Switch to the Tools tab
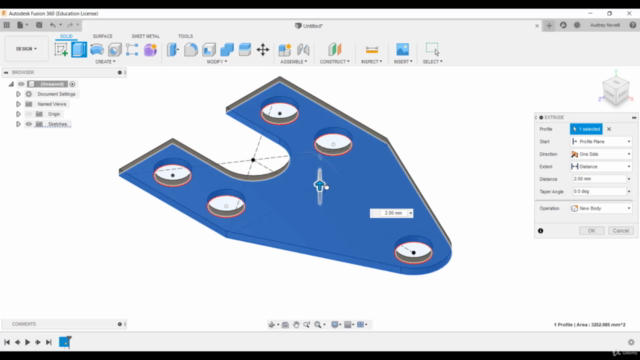The width and height of the screenshot is (640, 360). click(185, 36)
